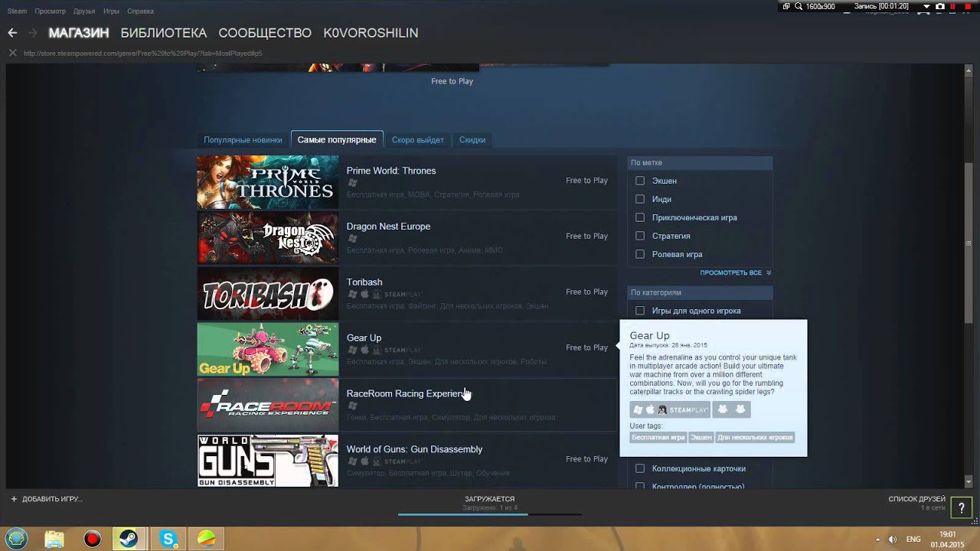The height and width of the screenshot is (551, 980).
Task: Open Toribash game thumbnail
Action: click(268, 294)
